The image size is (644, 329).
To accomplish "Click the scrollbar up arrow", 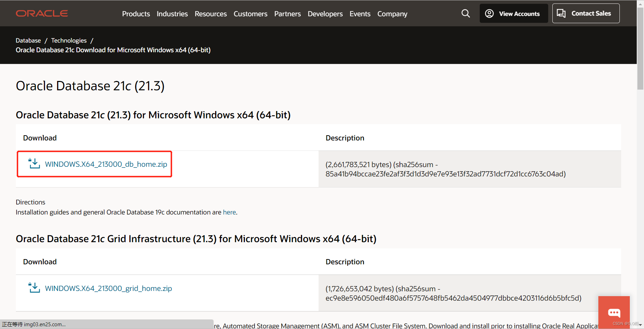I will 640,3.
